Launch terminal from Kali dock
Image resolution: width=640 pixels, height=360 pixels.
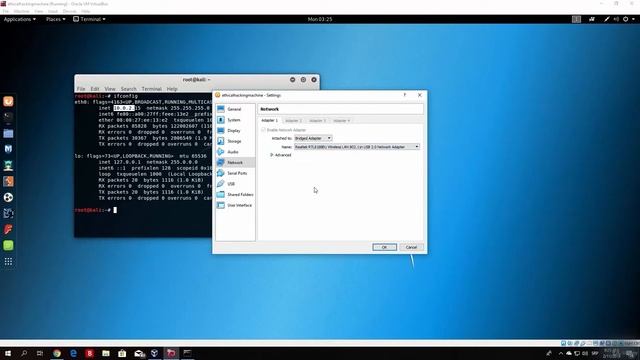pos(8,118)
